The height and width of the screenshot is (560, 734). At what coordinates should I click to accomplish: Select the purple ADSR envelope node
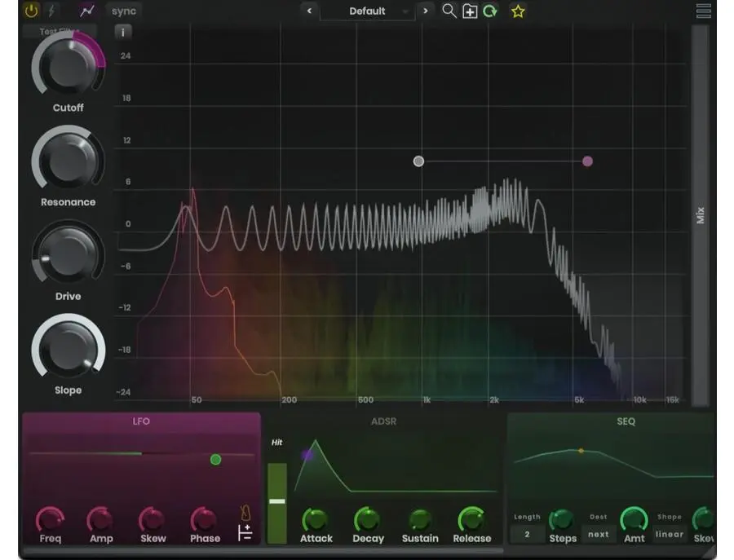pos(307,454)
